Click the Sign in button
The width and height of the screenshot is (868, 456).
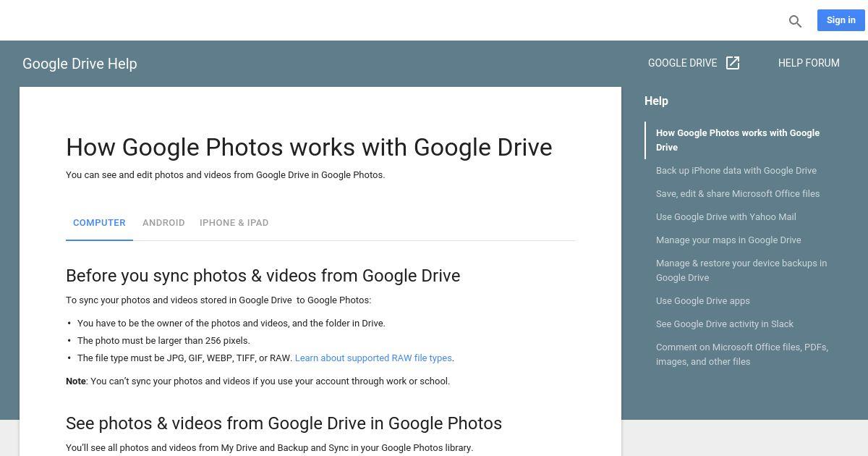pos(841,20)
